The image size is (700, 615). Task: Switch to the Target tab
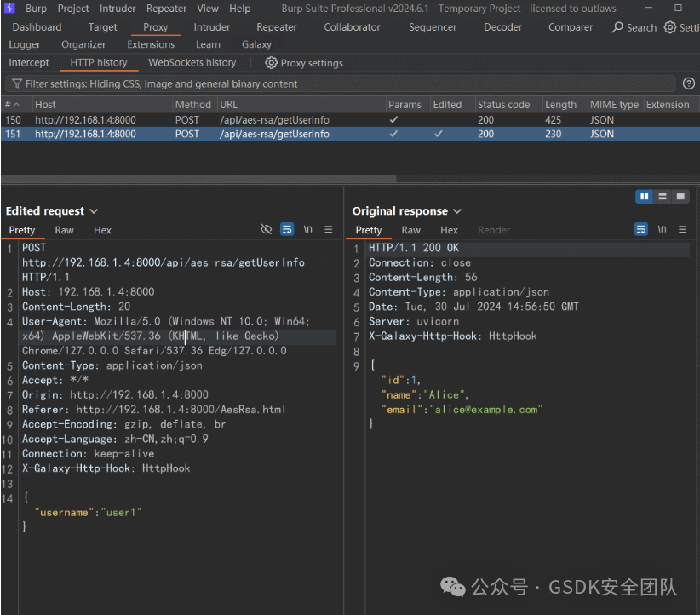tap(103, 27)
